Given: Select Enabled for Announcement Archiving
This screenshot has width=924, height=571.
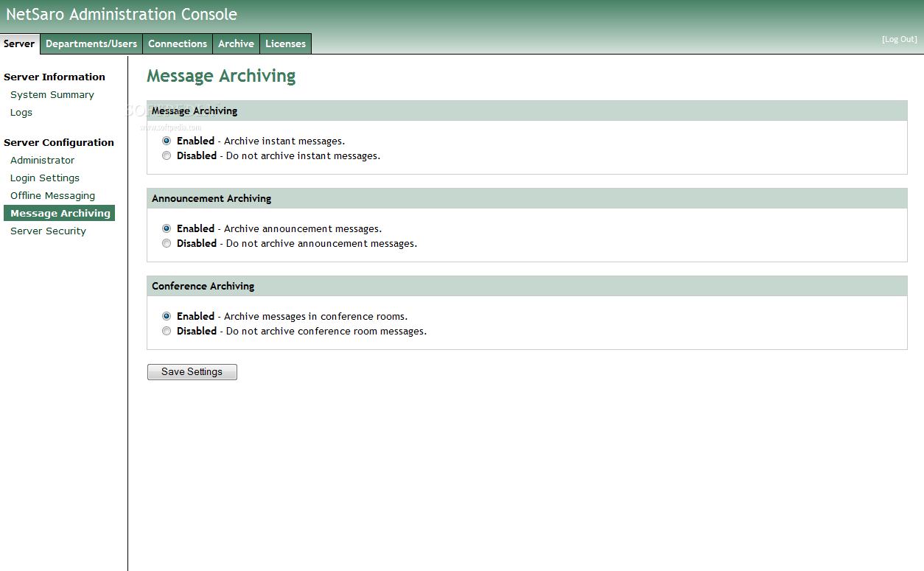Looking at the screenshot, I should pyautogui.click(x=167, y=228).
